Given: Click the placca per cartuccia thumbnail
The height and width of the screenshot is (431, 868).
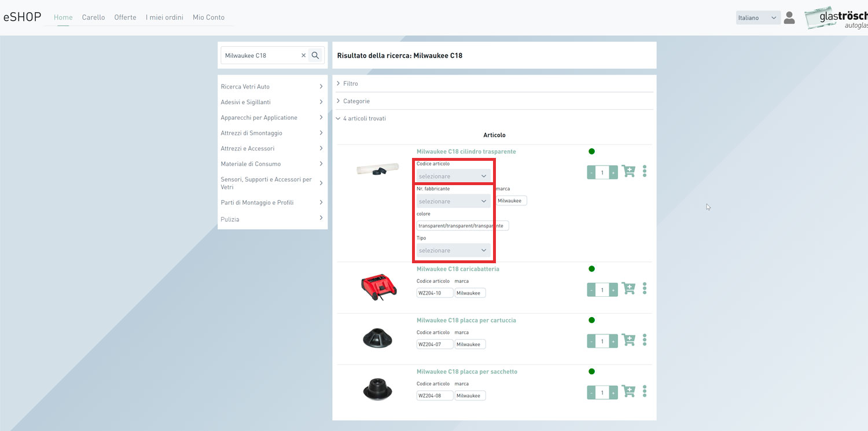Looking at the screenshot, I should coord(378,338).
